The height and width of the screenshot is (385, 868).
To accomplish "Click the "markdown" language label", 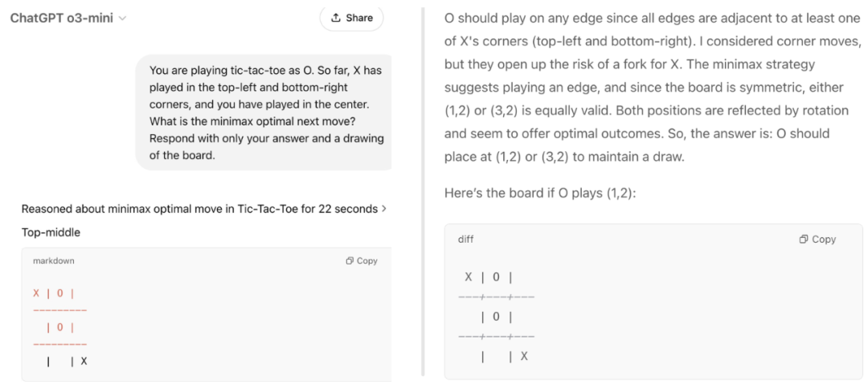I will point(54,260).
